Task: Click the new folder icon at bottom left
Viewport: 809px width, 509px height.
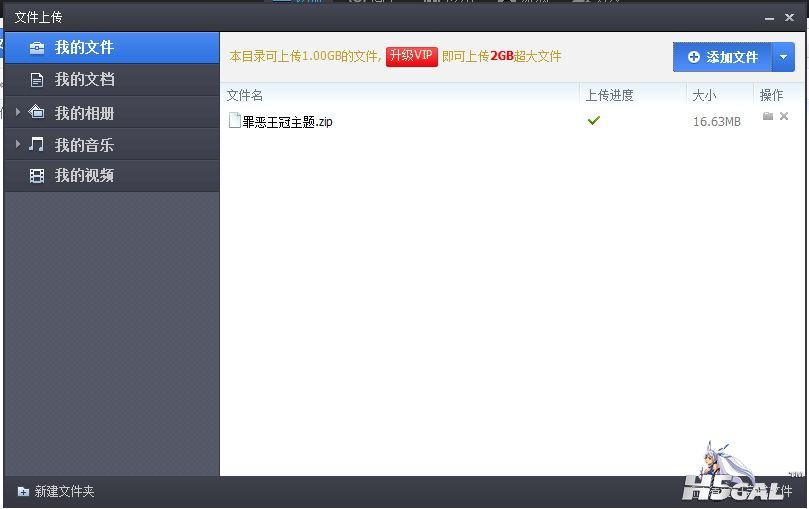Action: 23,492
